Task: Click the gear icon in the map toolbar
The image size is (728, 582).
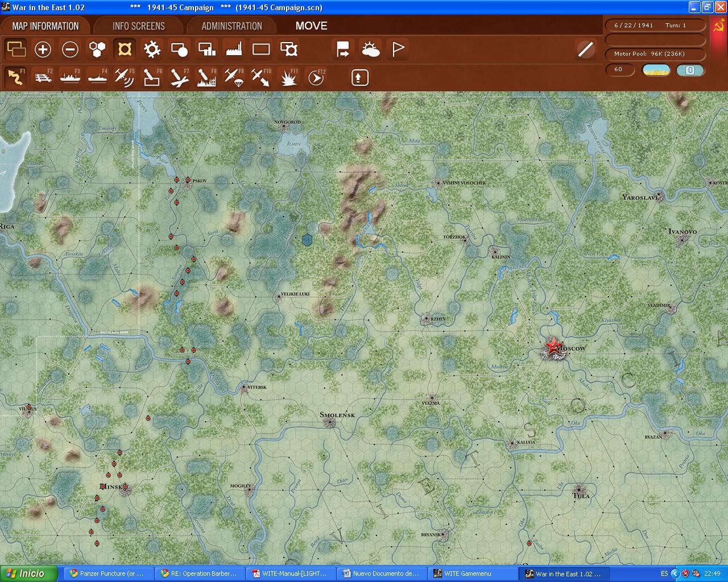Action: 152,49
